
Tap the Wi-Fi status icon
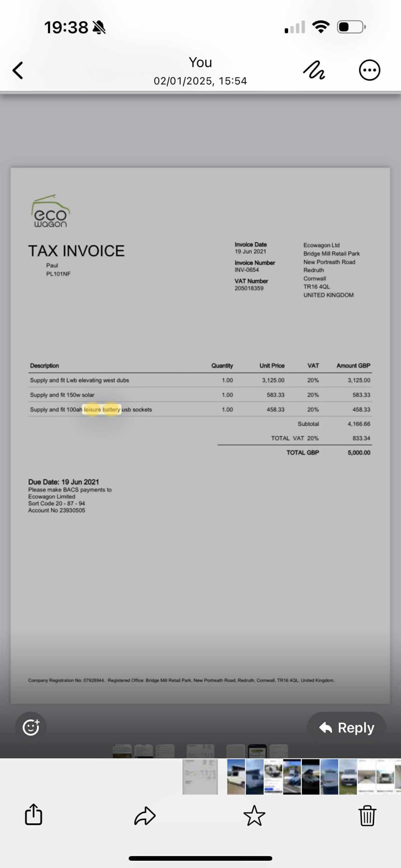pos(321,27)
